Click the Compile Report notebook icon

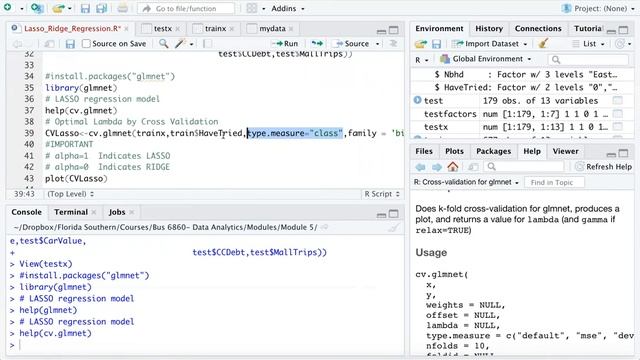[x=207, y=44]
